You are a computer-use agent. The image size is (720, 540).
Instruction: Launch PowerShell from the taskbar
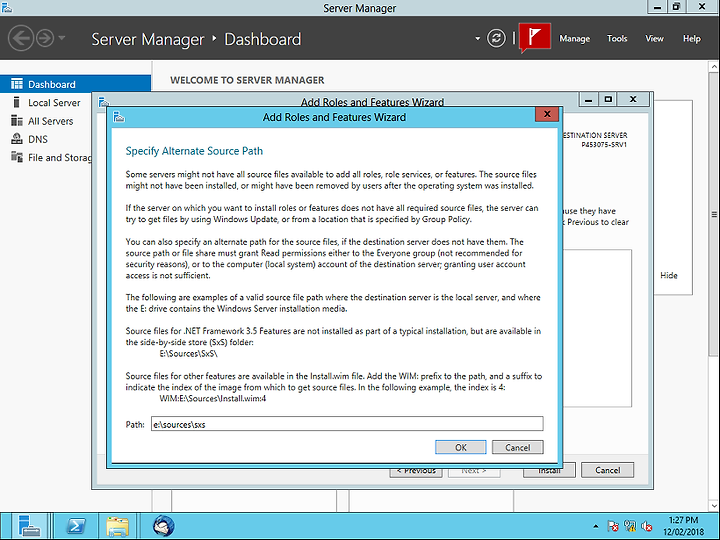tap(76, 526)
